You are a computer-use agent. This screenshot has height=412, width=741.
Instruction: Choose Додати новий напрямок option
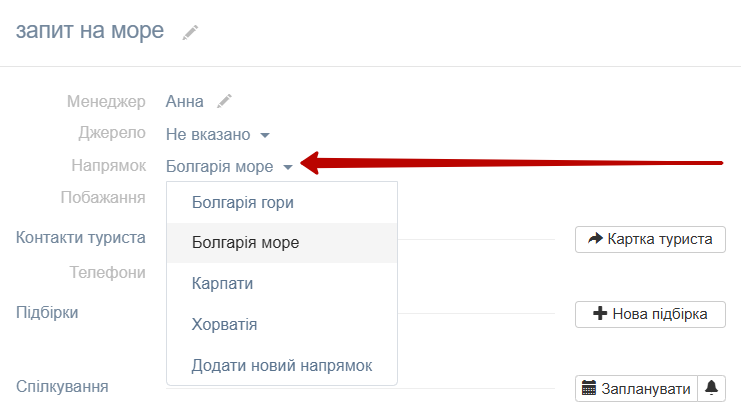pos(282,366)
